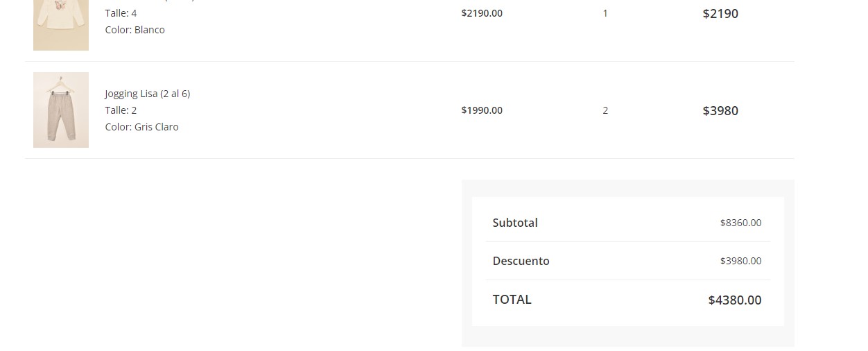
Task: Select the $3980.00 discount amount
Action: [740, 261]
